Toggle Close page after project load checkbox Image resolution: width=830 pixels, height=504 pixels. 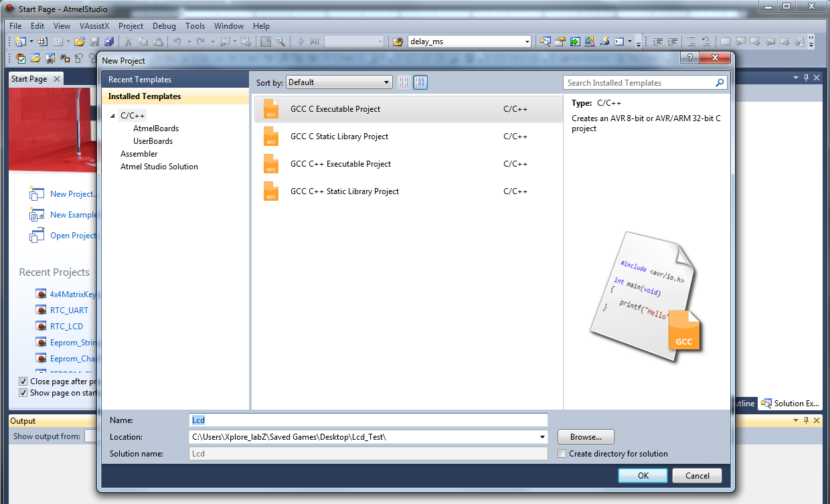23,381
